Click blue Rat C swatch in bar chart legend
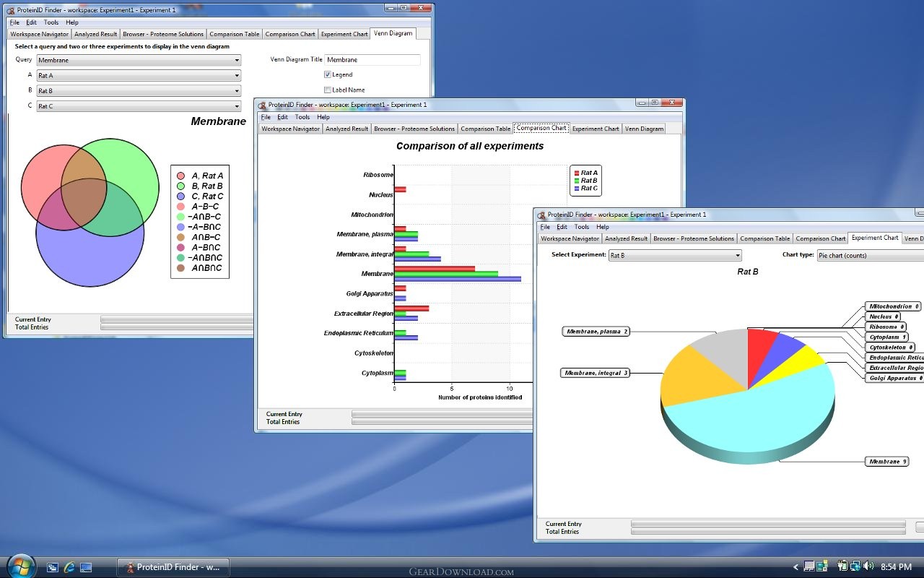924x578 pixels. tap(576, 189)
